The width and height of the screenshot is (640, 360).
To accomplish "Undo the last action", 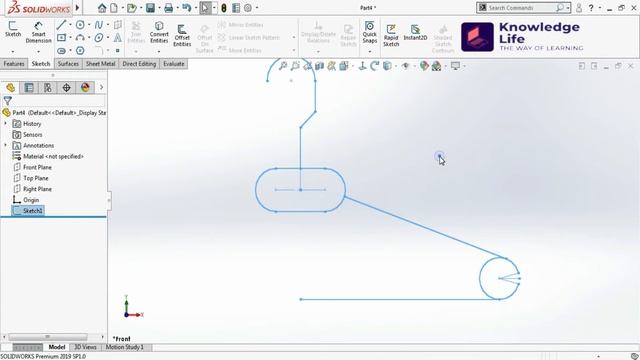I will tap(187, 8).
